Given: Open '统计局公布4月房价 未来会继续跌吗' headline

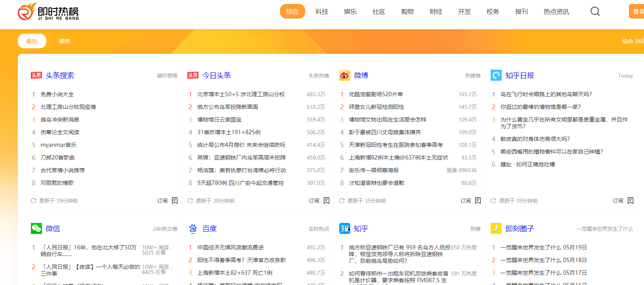Looking at the screenshot, I should click(x=241, y=145).
